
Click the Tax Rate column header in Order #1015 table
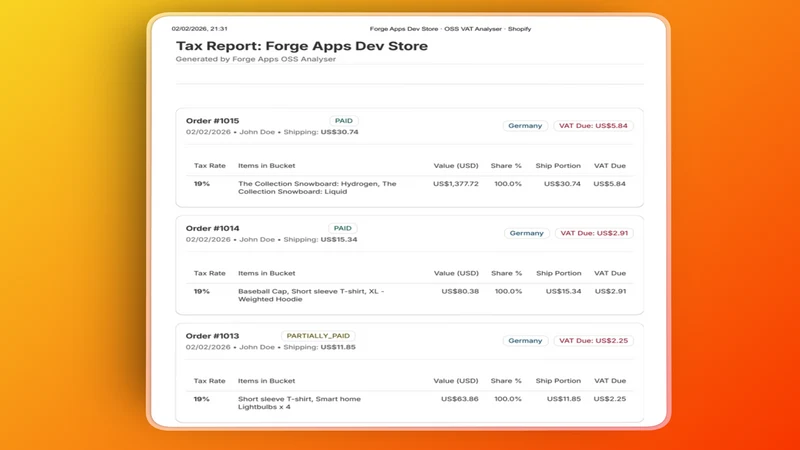[x=210, y=166]
